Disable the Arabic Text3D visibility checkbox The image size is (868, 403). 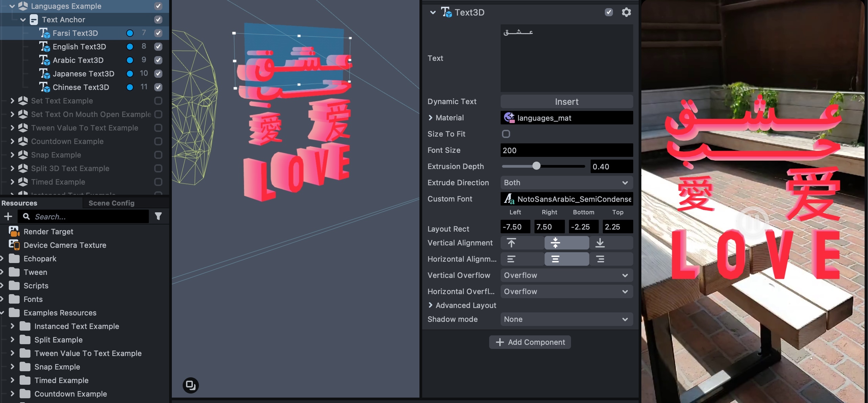[x=158, y=60]
